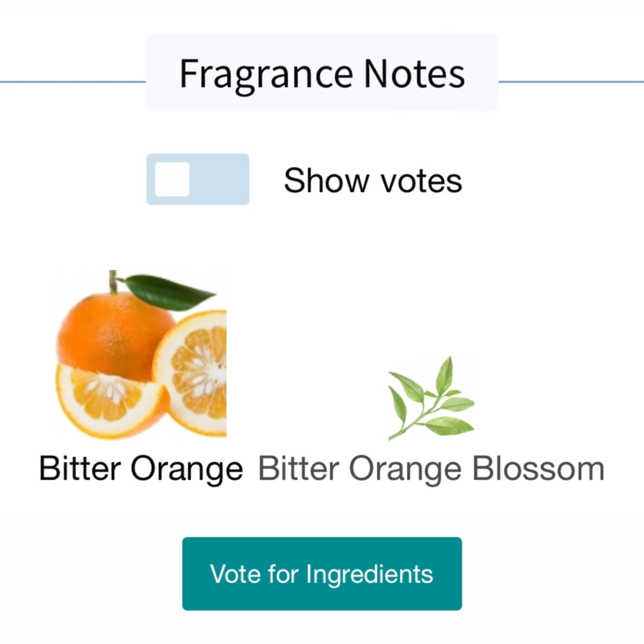Screen dimensions: 644x644
Task: Click the Fragrance Notes title box
Action: click(x=322, y=73)
